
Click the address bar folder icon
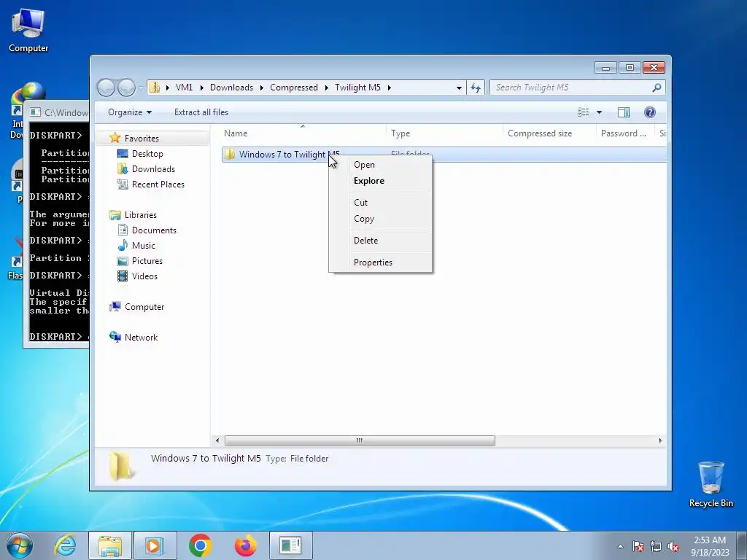[155, 87]
